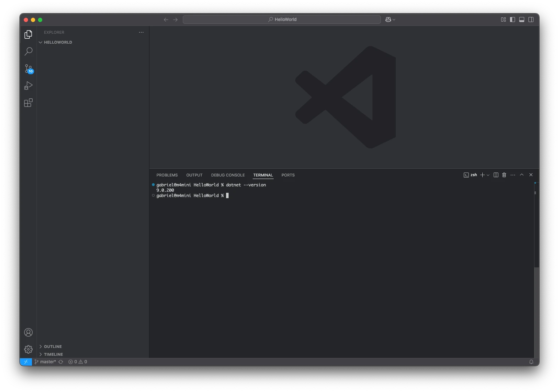This screenshot has height=392, width=559.
Task: Open the Extensions view
Action: tap(28, 103)
